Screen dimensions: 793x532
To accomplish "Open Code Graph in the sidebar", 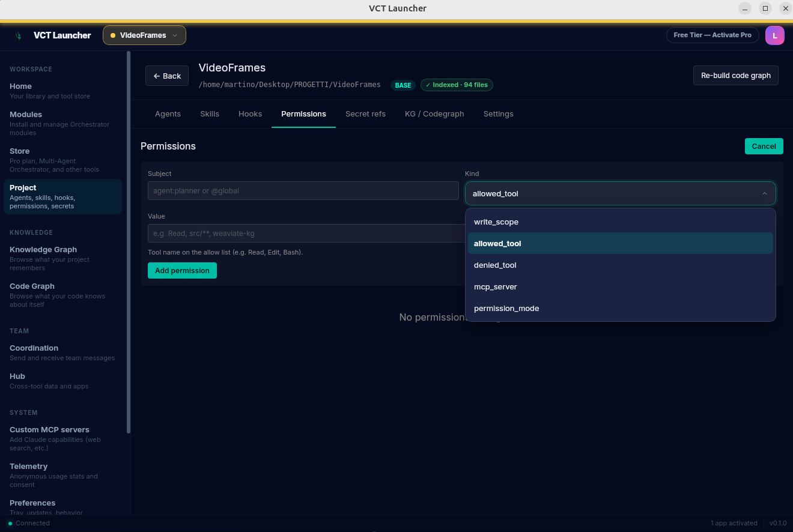I will coord(62,295).
